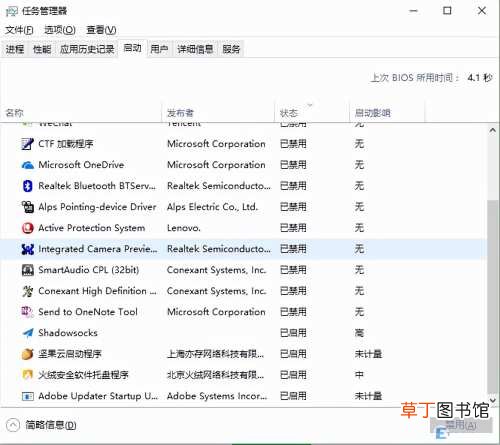
Task: Click publisher Adobe Systems Incor...
Action: tap(217, 396)
